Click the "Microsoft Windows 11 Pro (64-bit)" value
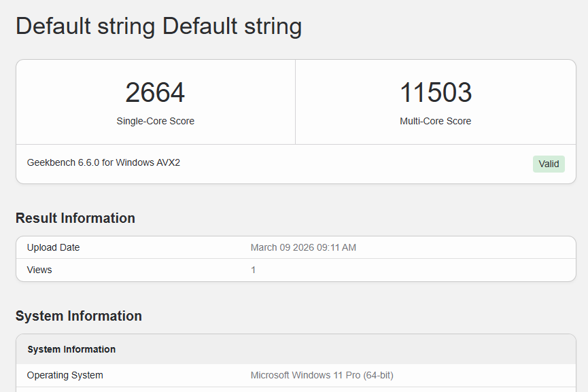Viewport: 588px width, 392px height. 322,375
